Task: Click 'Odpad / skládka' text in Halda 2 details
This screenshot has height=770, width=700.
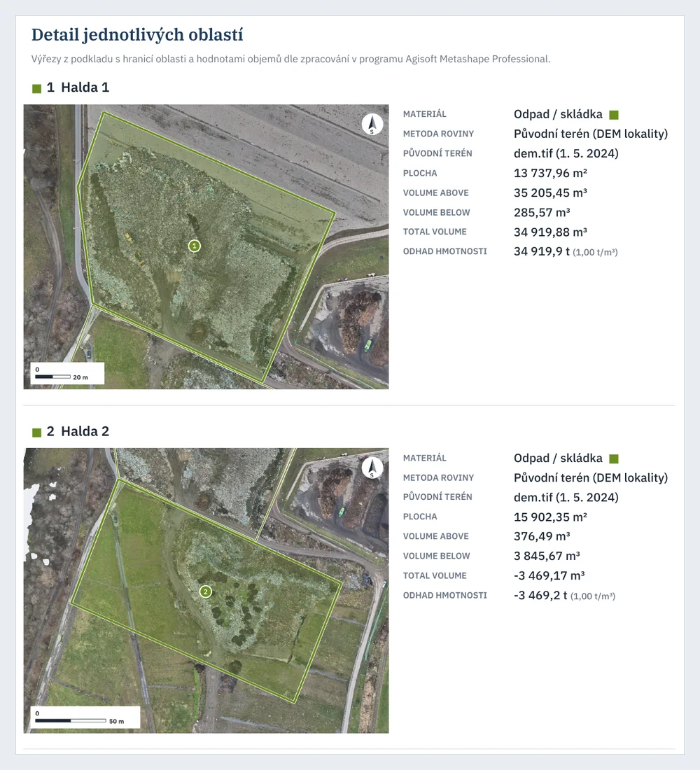Action: click(558, 458)
